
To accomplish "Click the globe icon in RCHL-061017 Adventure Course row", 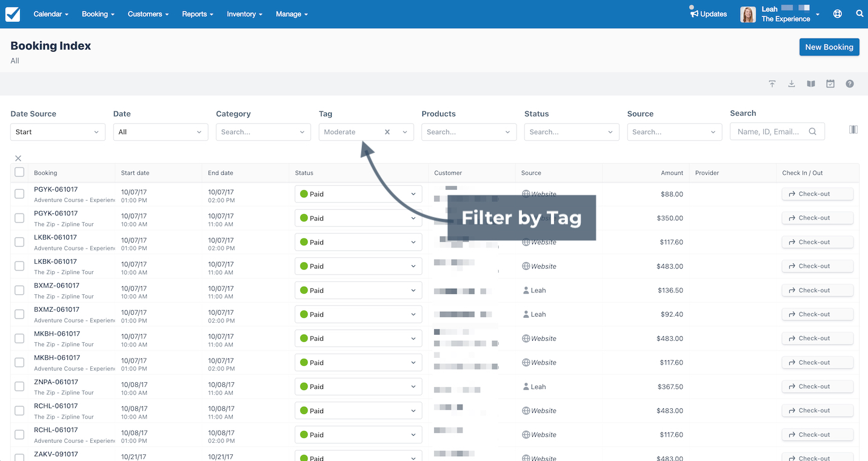I will (x=526, y=434).
